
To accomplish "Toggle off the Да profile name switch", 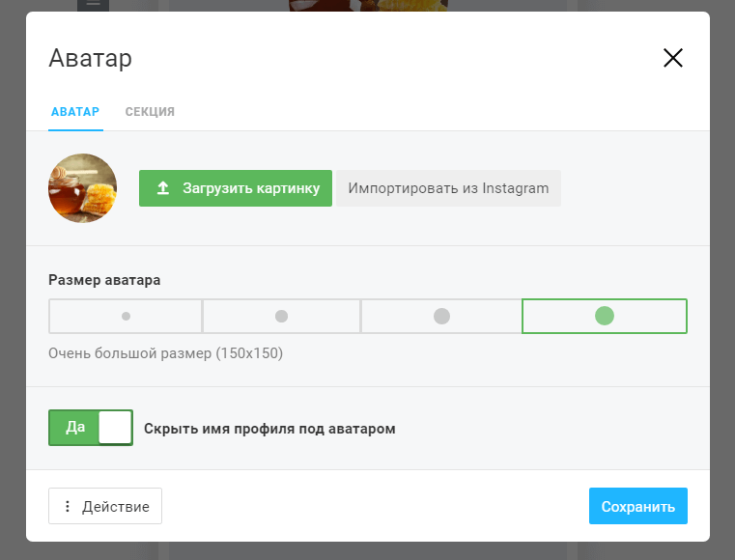I will pyautogui.click(x=91, y=428).
